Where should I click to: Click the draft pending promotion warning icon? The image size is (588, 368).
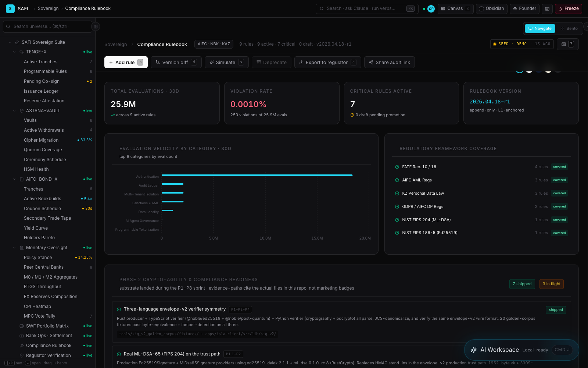[x=352, y=115]
